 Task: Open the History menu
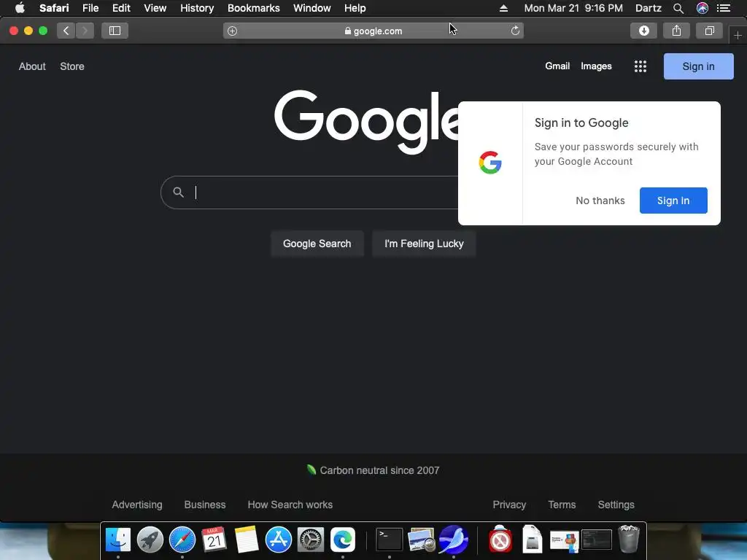point(197,8)
